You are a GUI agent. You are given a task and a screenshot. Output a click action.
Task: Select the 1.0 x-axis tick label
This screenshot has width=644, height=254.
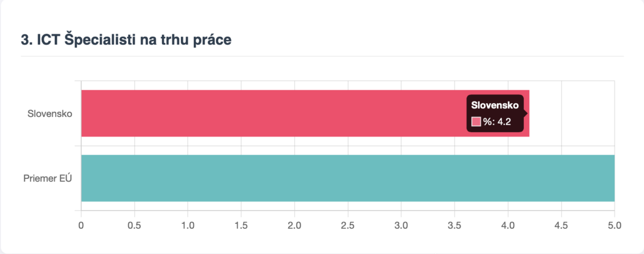[x=188, y=226]
